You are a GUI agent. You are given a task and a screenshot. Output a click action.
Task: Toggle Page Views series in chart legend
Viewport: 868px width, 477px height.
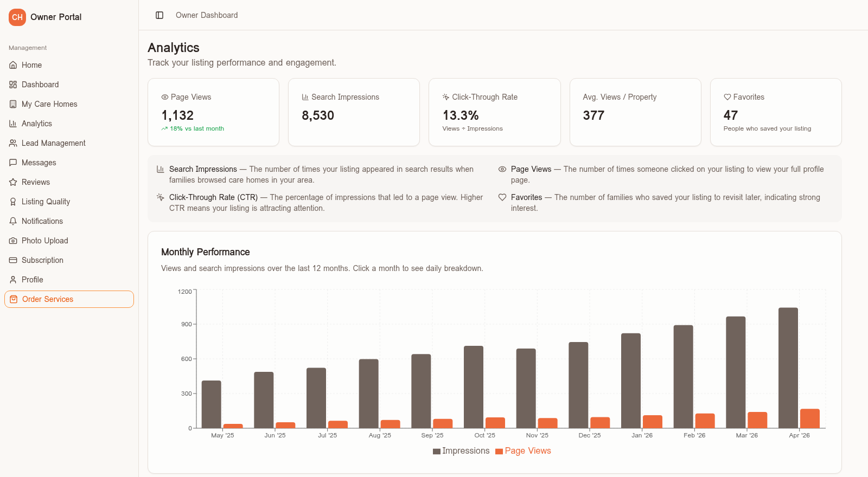(523, 451)
